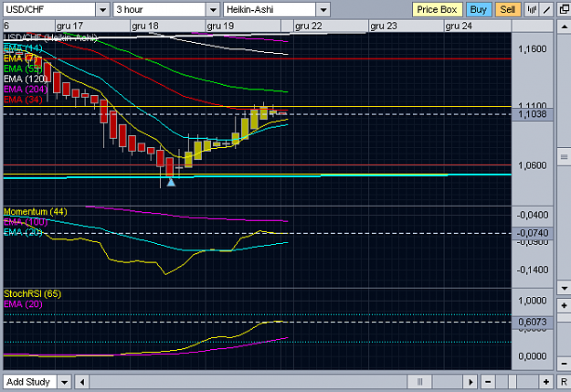
Task: Click the horizontal scroll right arrow
Action: [x=471, y=382]
